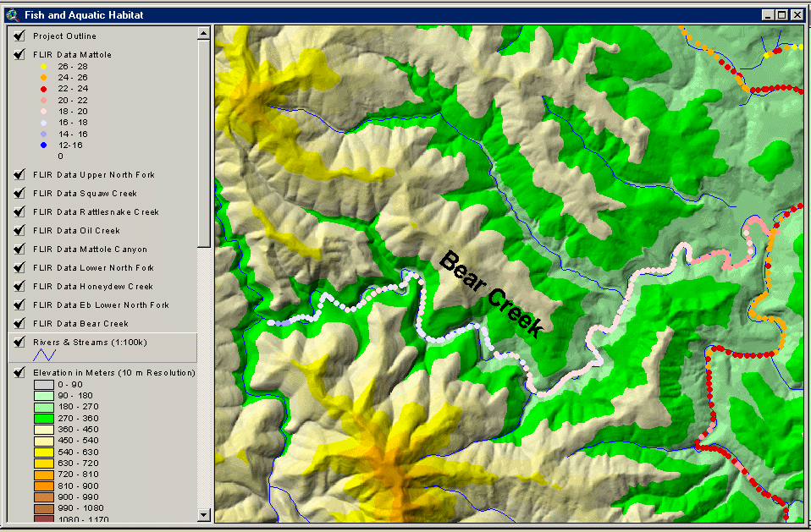Select FLIR Data Honeydew Creek label

tap(93, 287)
